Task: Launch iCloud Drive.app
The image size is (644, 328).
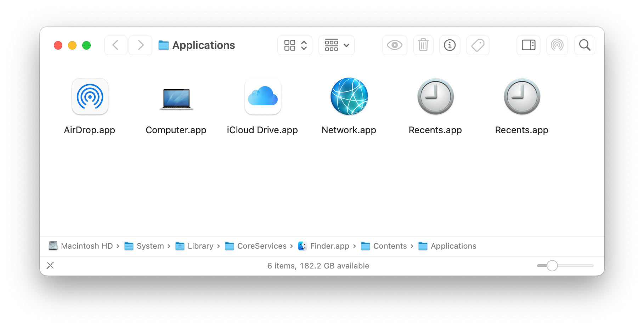Action: [262, 96]
